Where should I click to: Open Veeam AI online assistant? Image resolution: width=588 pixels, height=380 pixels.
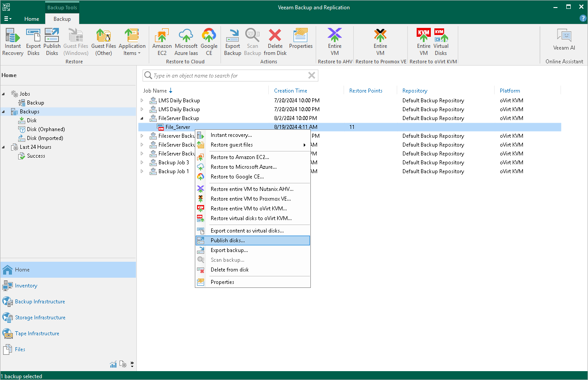(564, 40)
